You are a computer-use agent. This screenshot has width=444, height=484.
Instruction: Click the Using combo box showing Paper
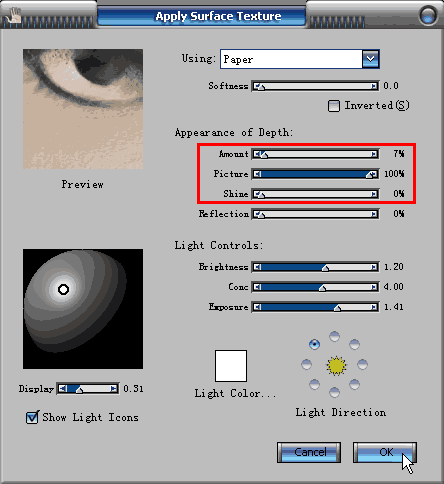[299, 59]
